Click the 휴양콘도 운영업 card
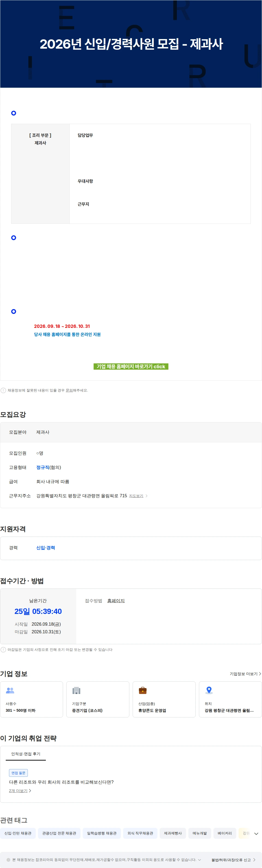The image size is (262, 868). tap(164, 699)
